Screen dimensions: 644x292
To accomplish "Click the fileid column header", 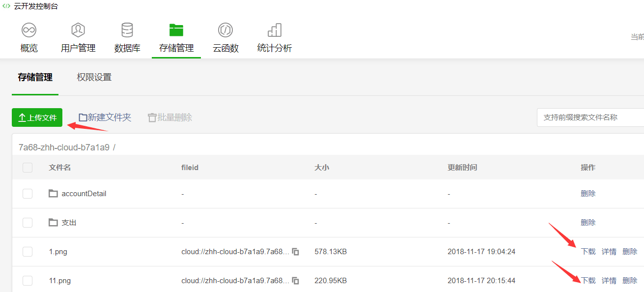I will (190, 168).
